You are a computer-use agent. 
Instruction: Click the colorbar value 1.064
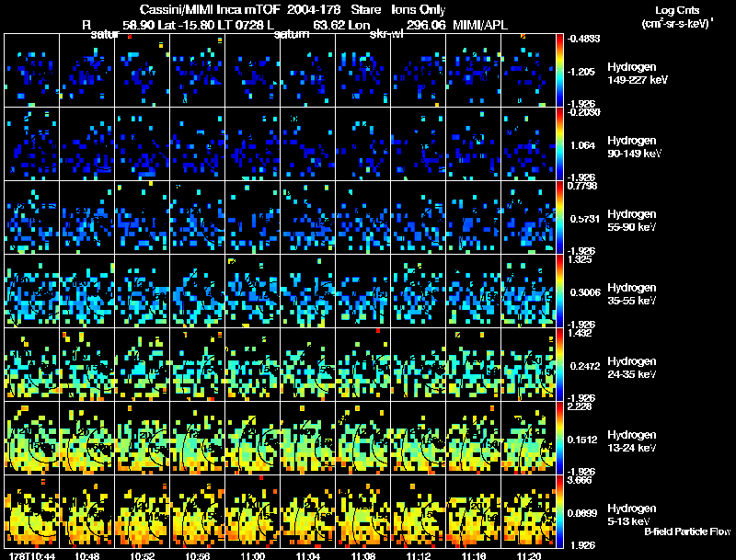coord(582,145)
